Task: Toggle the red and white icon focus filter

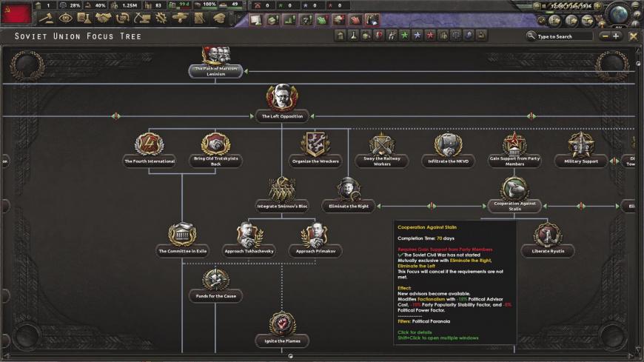Action: click(379, 36)
